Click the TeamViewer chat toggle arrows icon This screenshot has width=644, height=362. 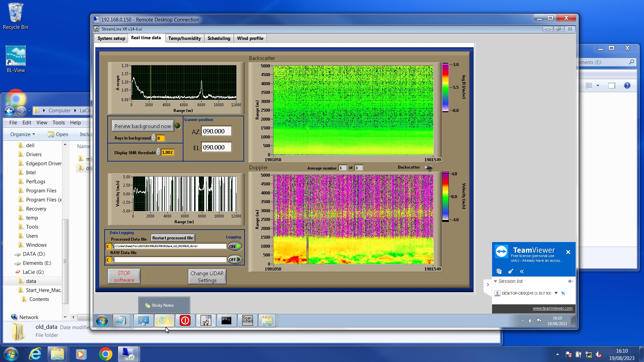pyautogui.click(x=522, y=271)
